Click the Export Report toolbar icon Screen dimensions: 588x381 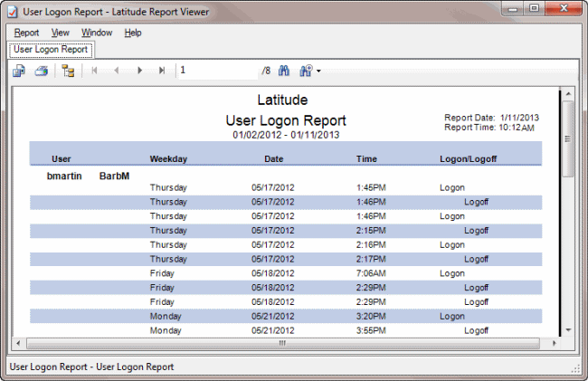(20, 70)
